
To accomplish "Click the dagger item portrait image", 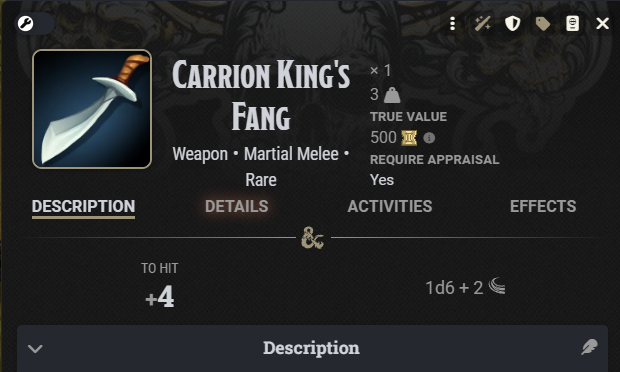I will point(92,109).
